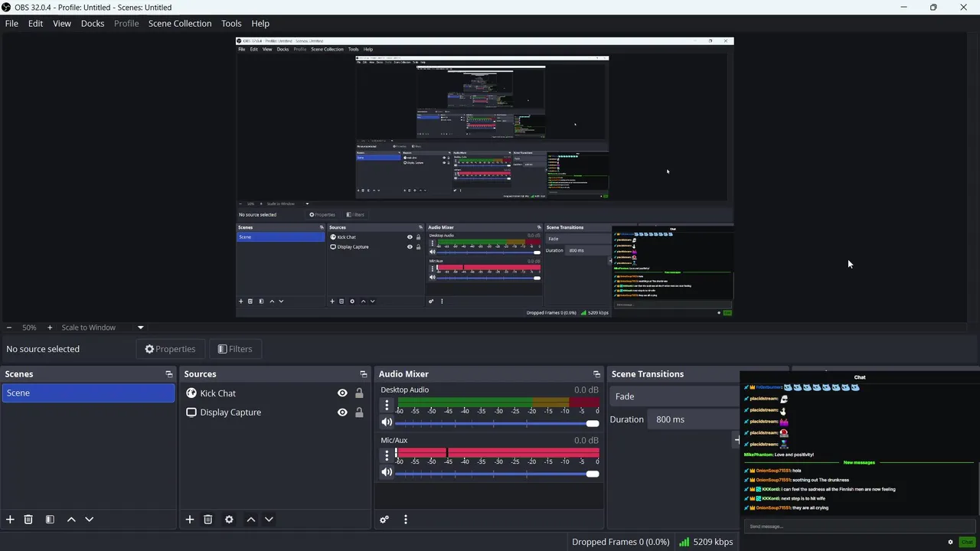Viewport: 980px width, 551px height.
Task: Hide the Display Capture source
Action: pyautogui.click(x=342, y=412)
